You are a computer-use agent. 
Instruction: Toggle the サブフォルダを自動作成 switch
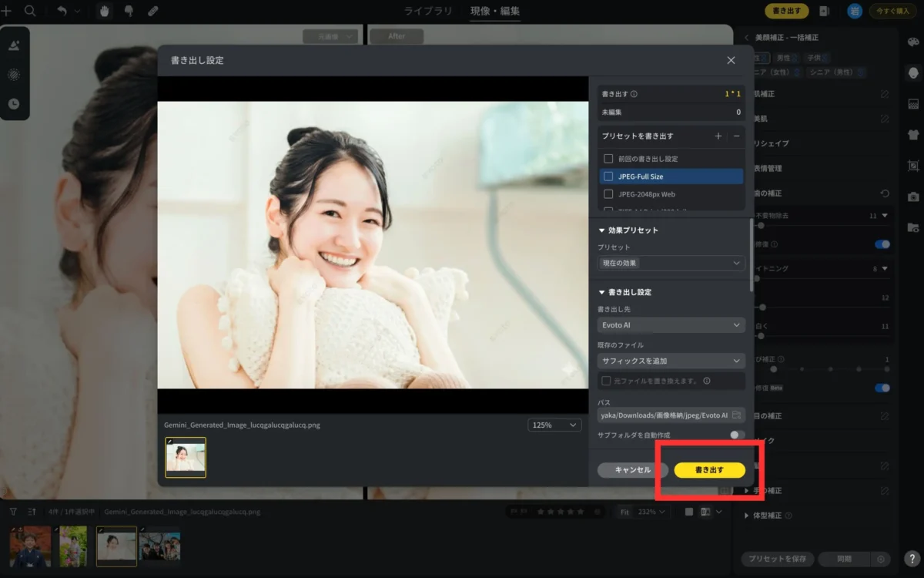737,435
